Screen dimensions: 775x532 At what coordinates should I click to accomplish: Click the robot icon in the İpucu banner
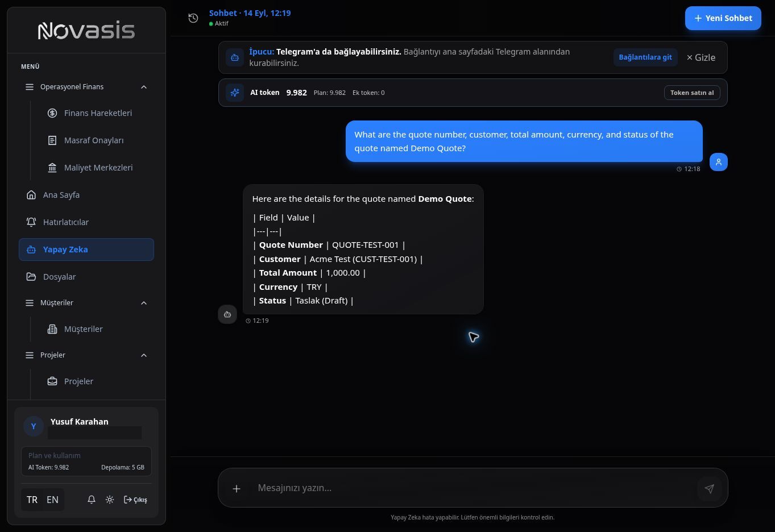pyautogui.click(x=235, y=57)
